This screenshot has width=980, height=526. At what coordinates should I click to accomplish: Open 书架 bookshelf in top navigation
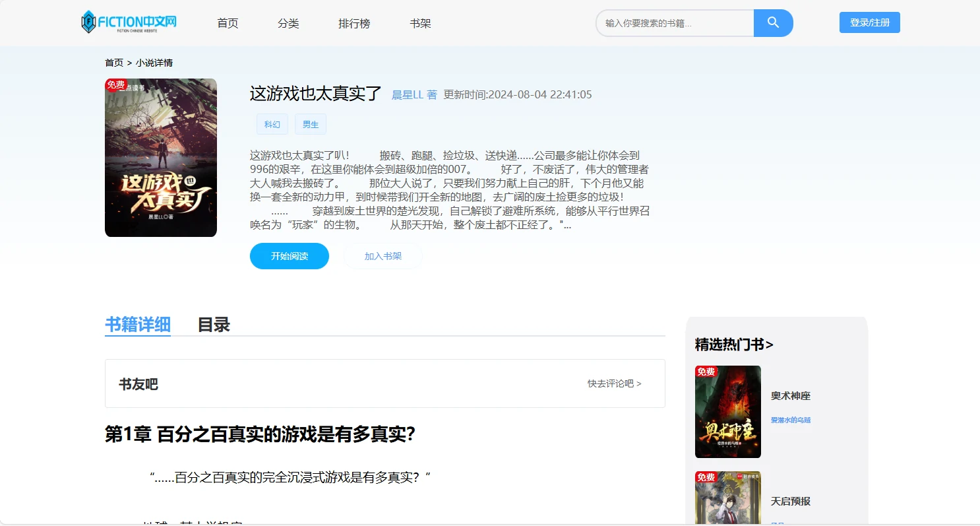coord(420,24)
